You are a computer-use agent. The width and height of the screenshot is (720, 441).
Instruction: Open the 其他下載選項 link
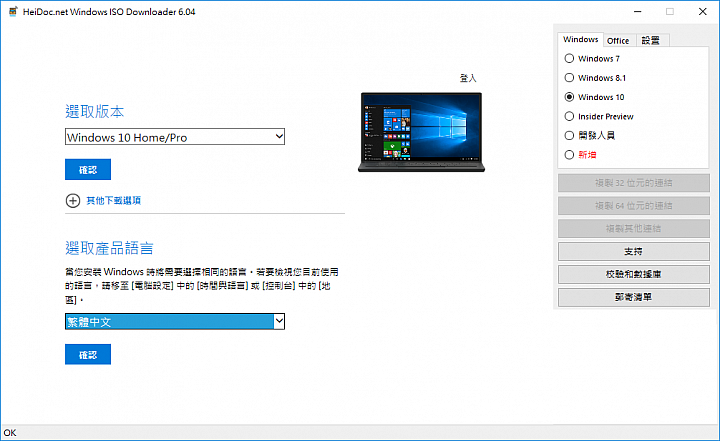[x=113, y=201]
